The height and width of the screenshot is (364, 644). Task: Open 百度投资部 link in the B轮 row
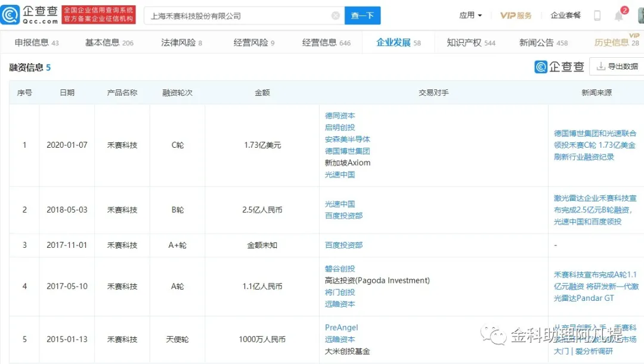click(344, 216)
